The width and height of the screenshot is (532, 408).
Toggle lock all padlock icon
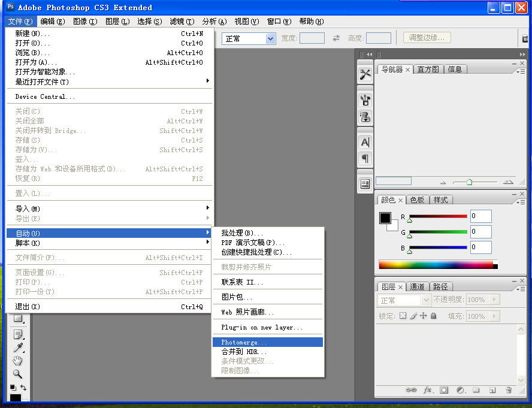(433, 316)
